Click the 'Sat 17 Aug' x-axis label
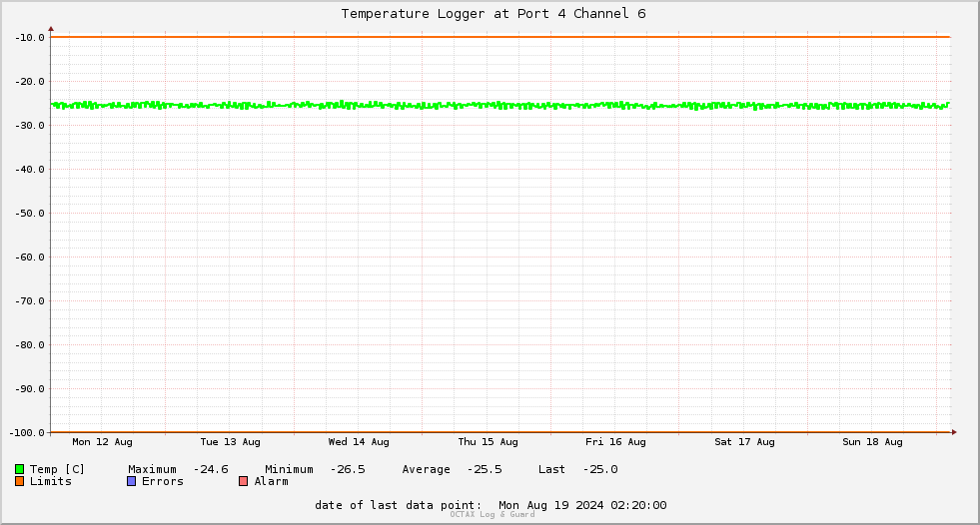 pyautogui.click(x=744, y=442)
